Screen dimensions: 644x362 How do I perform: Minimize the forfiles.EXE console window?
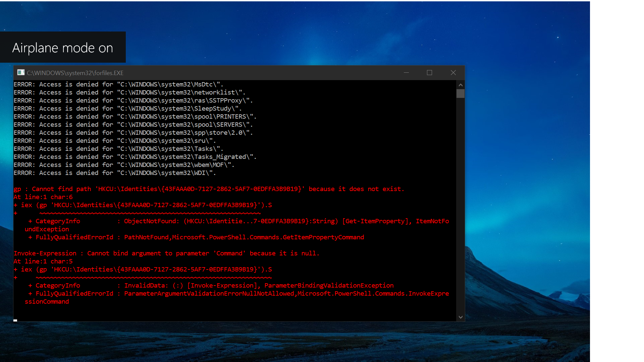406,72
